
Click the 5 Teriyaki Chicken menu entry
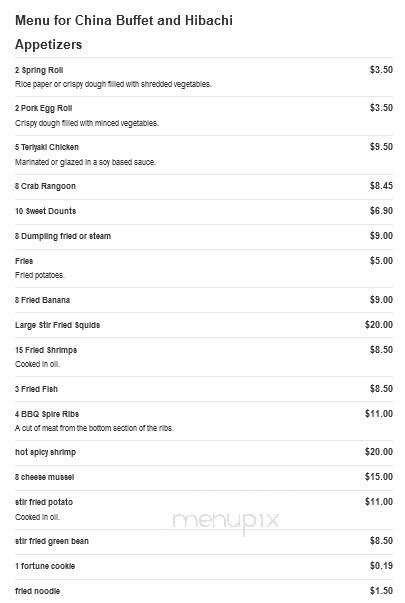click(x=47, y=147)
